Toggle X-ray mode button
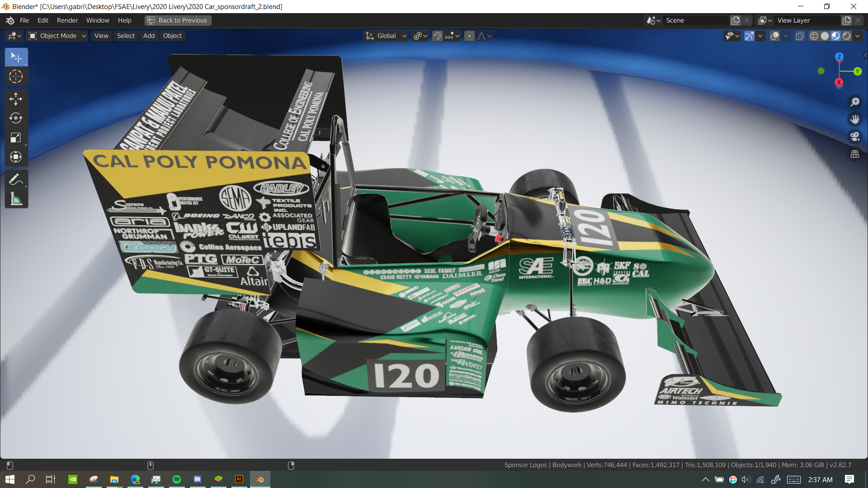 (x=800, y=36)
